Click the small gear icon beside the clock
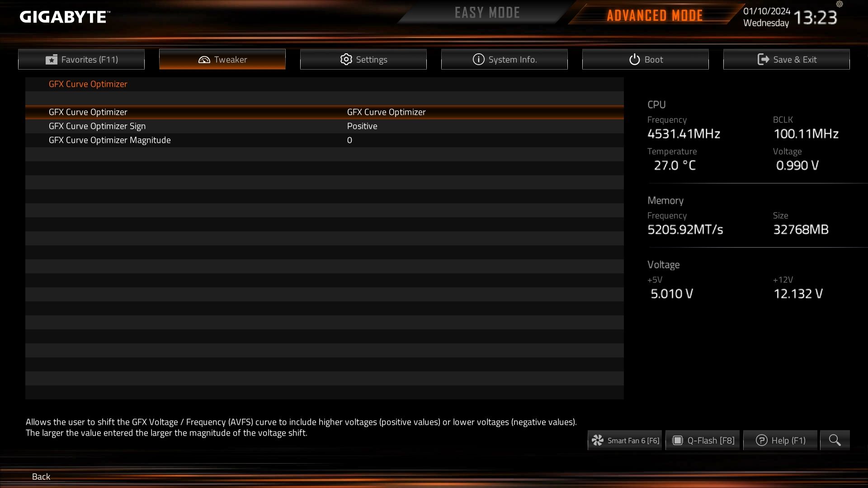 [x=840, y=4]
